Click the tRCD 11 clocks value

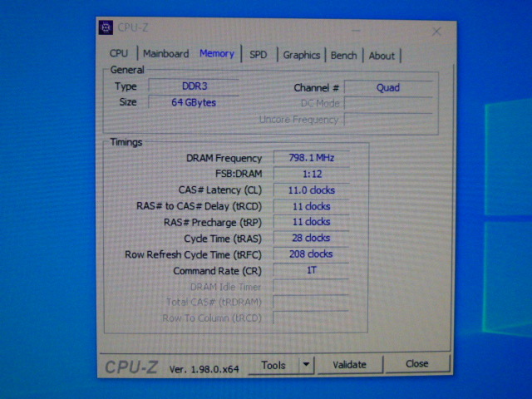click(312, 206)
